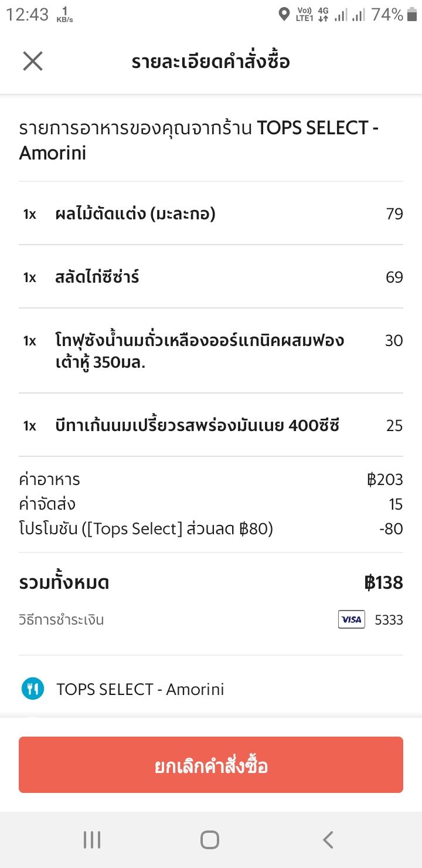Tap the Tops Select ฿80 promotion line
The image size is (422, 868).
coord(146,528)
